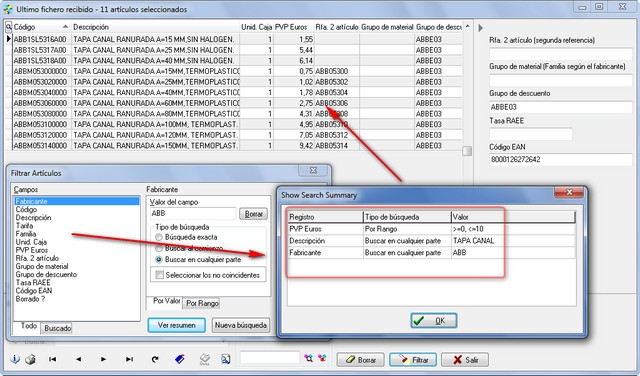
Task: Click the Descripción column header
Action: point(156,27)
